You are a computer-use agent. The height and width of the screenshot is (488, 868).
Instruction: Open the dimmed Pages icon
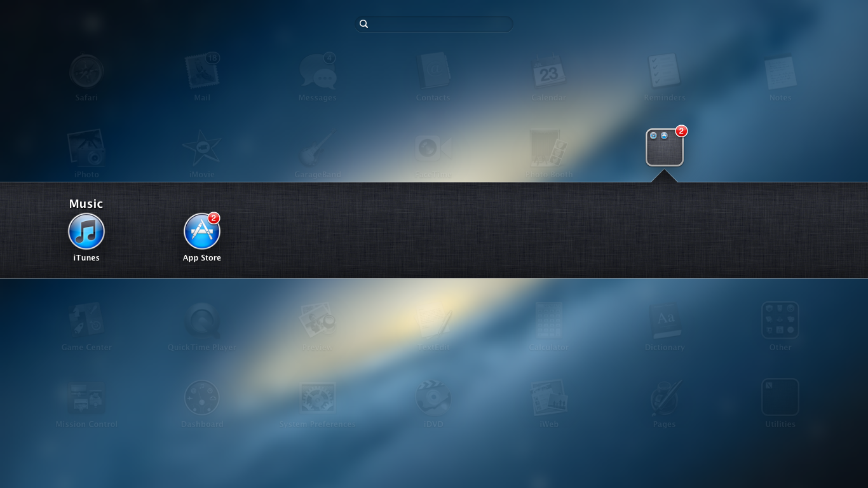pyautogui.click(x=665, y=397)
